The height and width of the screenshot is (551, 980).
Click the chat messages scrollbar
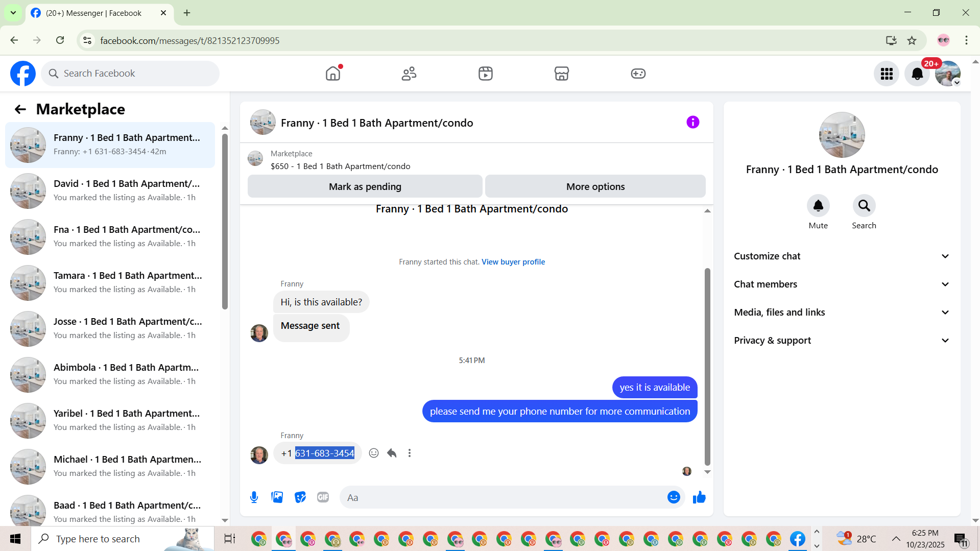pyautogui.click(x=707, y=367)
